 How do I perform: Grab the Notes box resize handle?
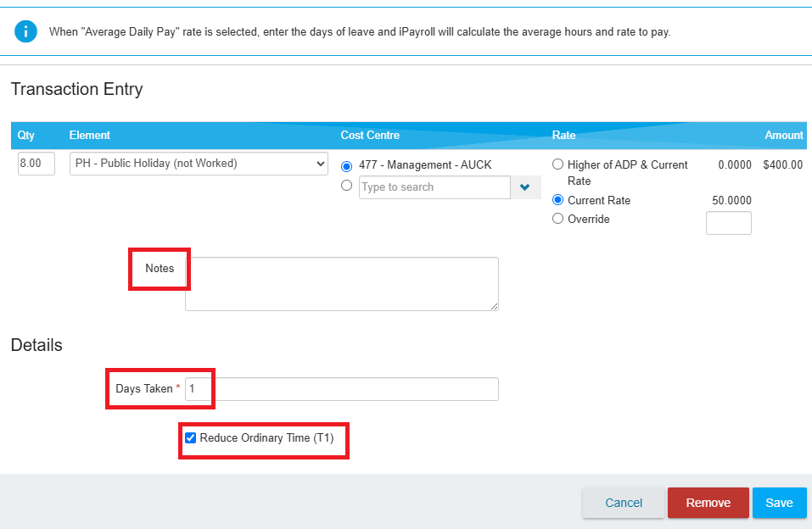494,306
